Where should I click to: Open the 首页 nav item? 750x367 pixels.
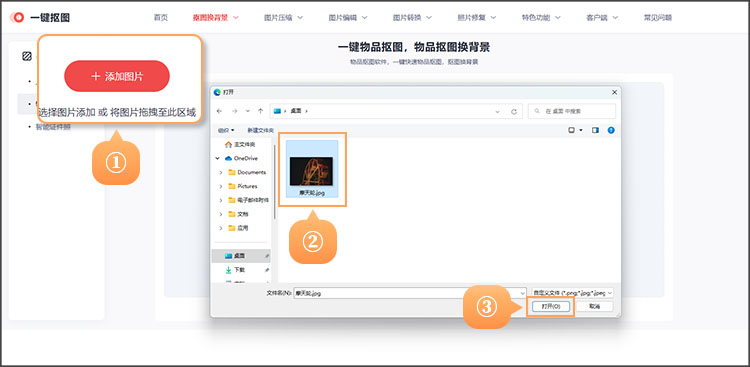click(161, 18)
